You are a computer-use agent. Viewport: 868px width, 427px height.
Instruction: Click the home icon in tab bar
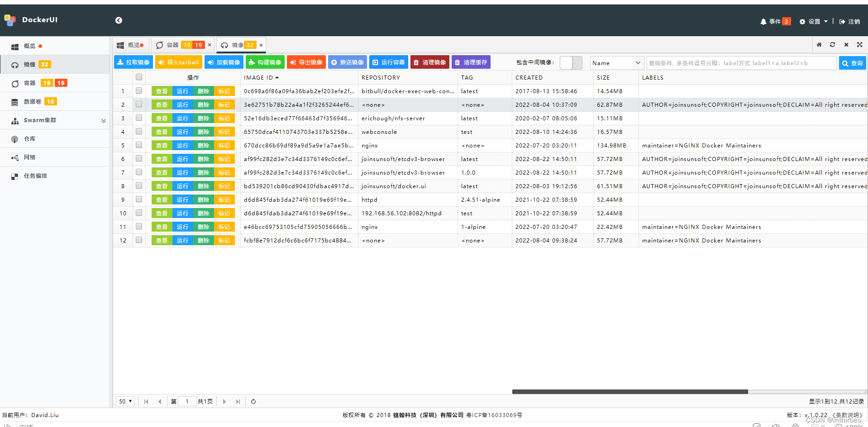coord(819,45)
